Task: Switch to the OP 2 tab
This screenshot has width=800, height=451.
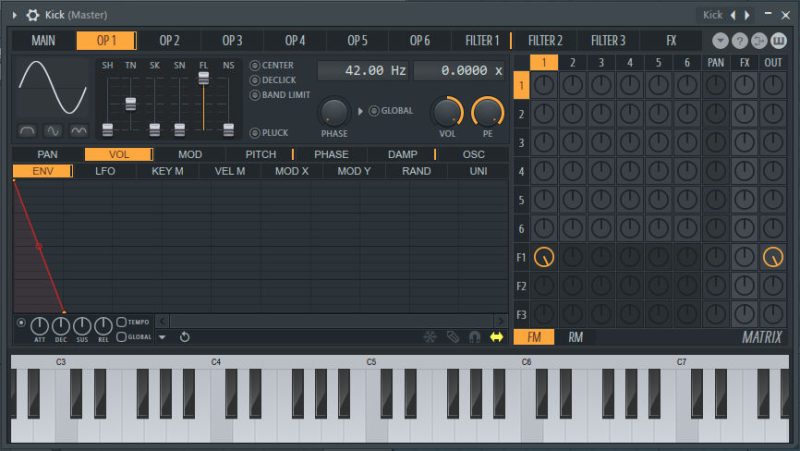Action: [x=169, y=41]
